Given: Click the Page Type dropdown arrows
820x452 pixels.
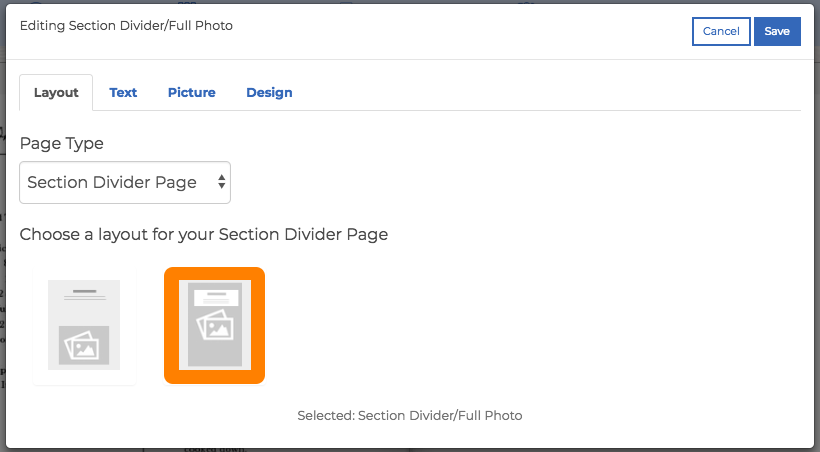Looking at the screenshot, I should (222, 182).
